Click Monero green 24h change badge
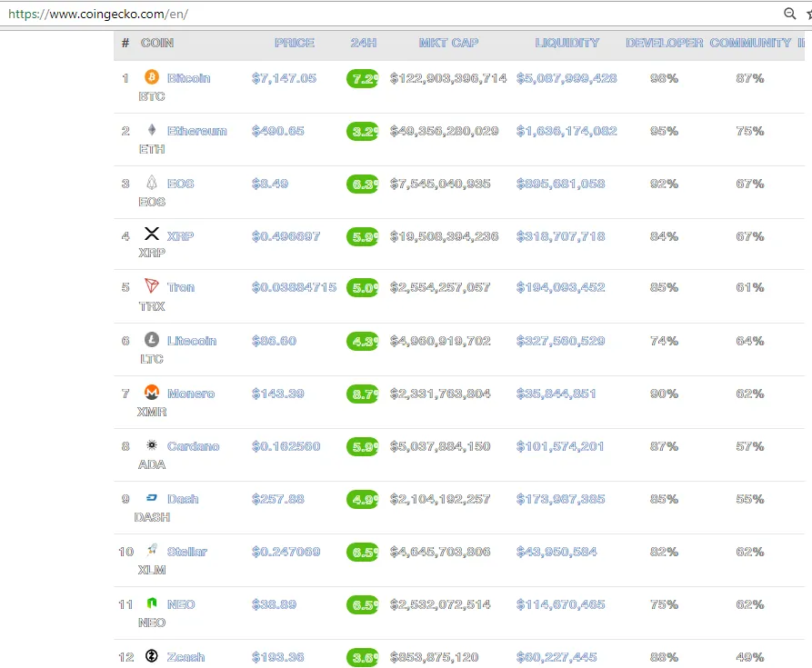Viewport: 812px width, 668px height. click(363, 394)
